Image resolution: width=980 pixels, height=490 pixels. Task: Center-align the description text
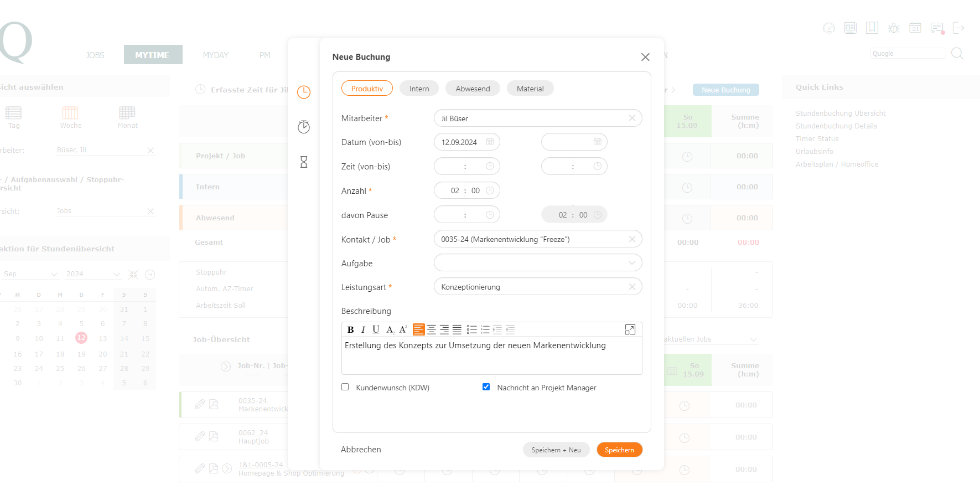point(432,330)
